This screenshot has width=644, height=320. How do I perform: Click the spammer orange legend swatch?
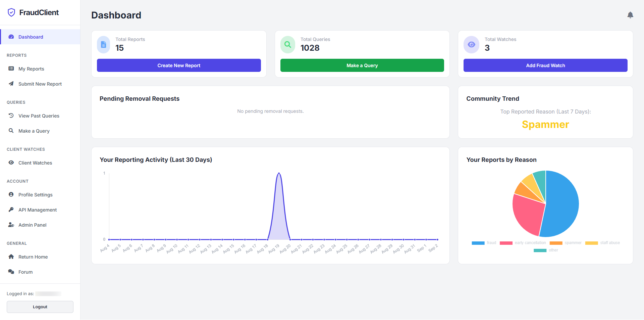(x=556, y=243)
